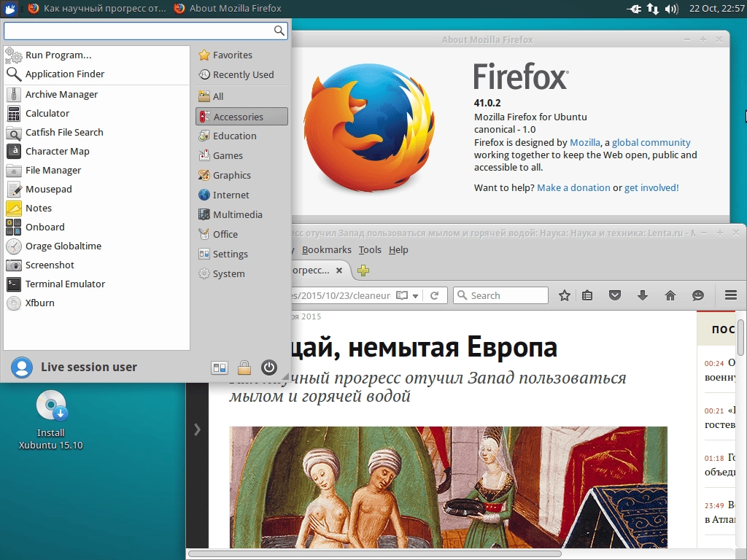747x560 pixels.
Task: Open Firefox Hello chat icon
Action: point(698,296)
